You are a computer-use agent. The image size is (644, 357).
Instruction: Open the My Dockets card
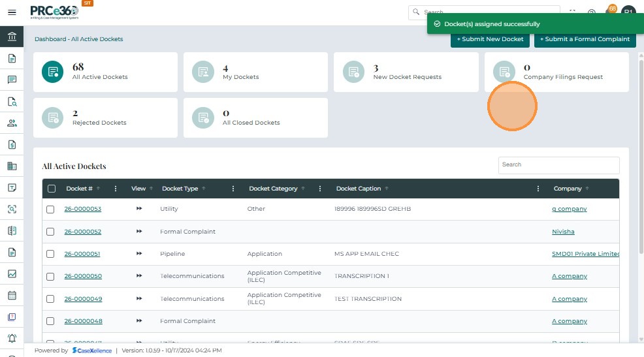[x=255, y=72]
